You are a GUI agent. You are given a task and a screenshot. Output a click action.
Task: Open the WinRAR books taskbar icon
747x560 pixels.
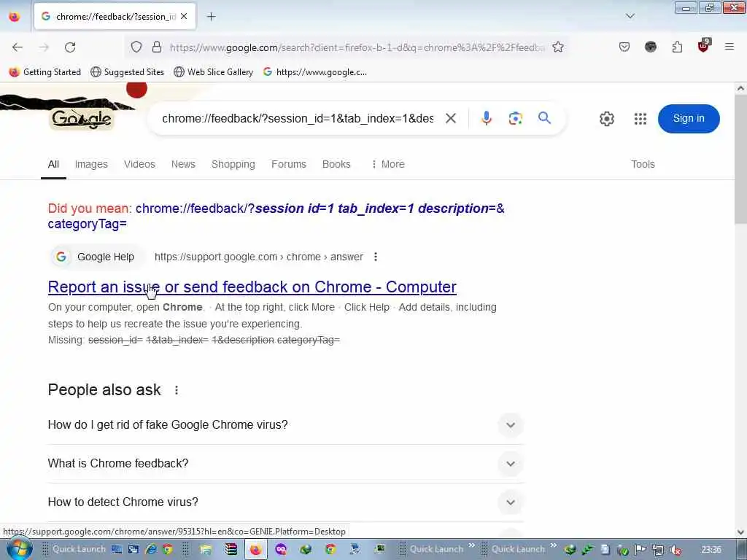(x=231, y=549)
